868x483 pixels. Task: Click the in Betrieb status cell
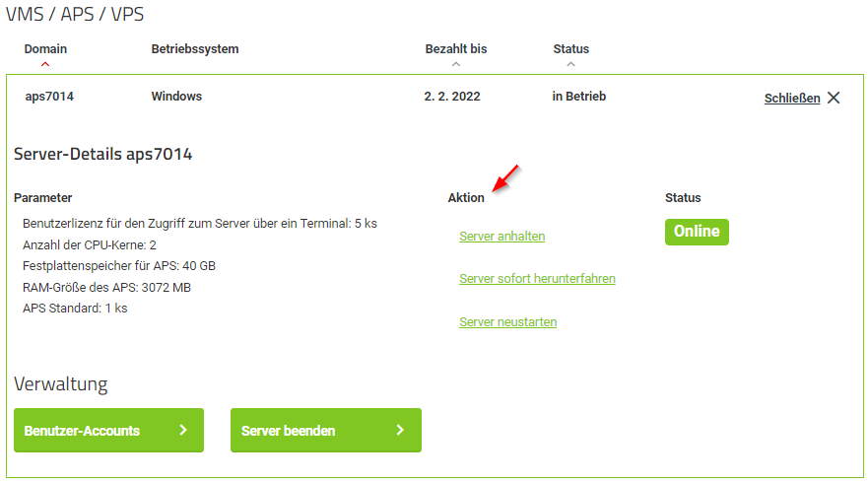click(579, 97)
